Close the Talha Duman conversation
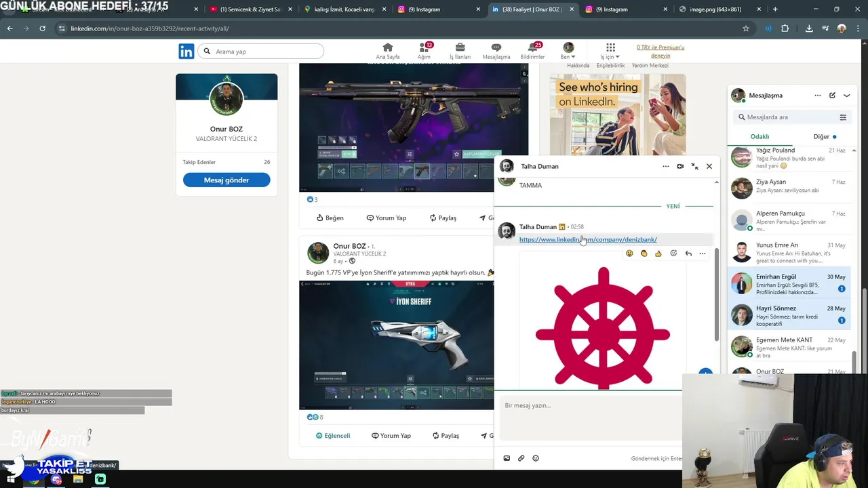 click(x=709, y=166)
